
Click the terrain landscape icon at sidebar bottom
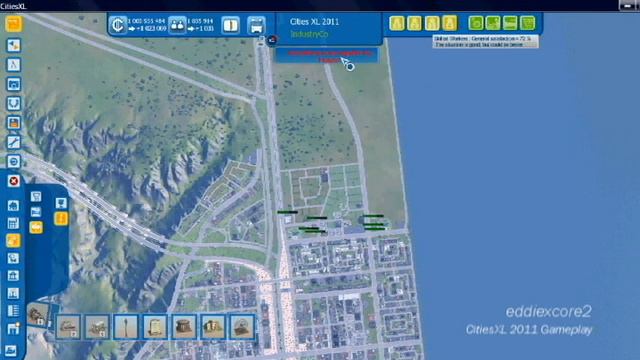click(11, 350)
